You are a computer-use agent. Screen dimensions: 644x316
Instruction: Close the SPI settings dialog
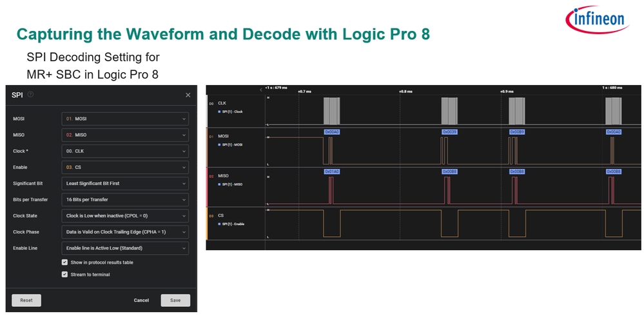(x=188, y=95)
